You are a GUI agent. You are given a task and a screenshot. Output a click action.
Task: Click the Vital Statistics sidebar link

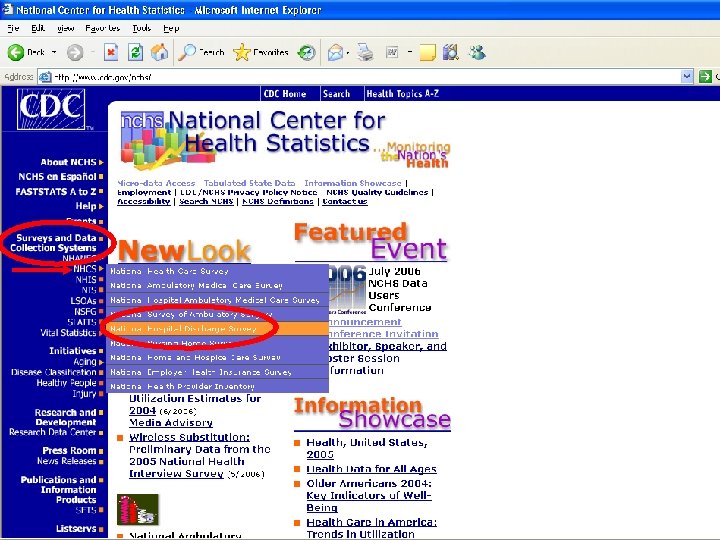click(68, 333)
